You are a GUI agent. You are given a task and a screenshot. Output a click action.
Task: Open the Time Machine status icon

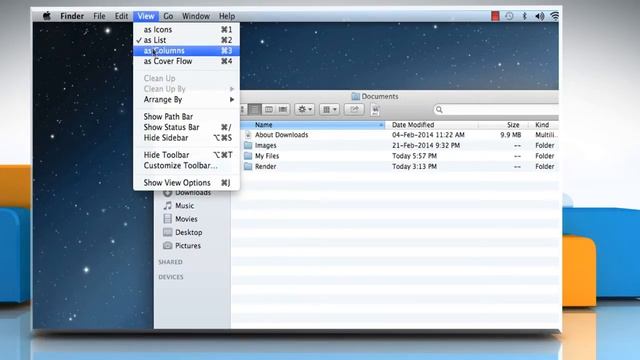[x=509, y=16]
